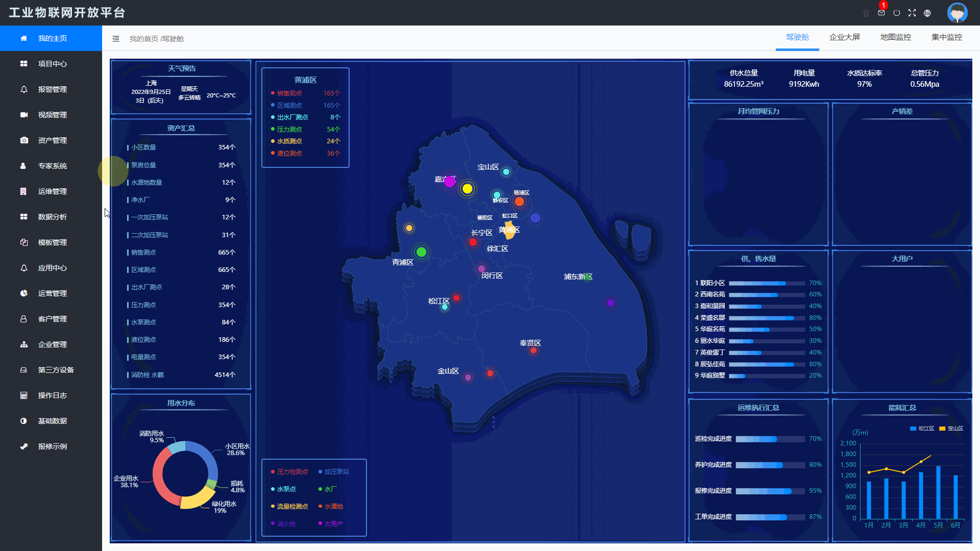Collapse sidebar with the hamburger menu icon
The width and height of the screenshot is (980, 551).
[x=116, y=39]
